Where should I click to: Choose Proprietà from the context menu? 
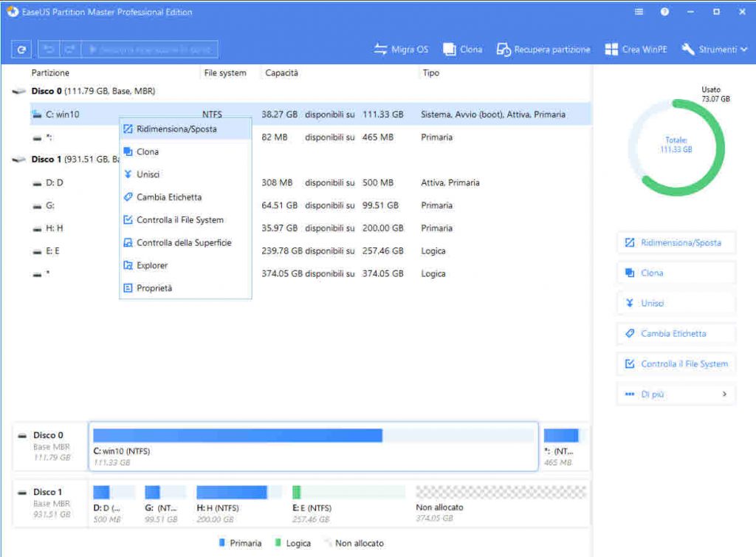[154, 288]
